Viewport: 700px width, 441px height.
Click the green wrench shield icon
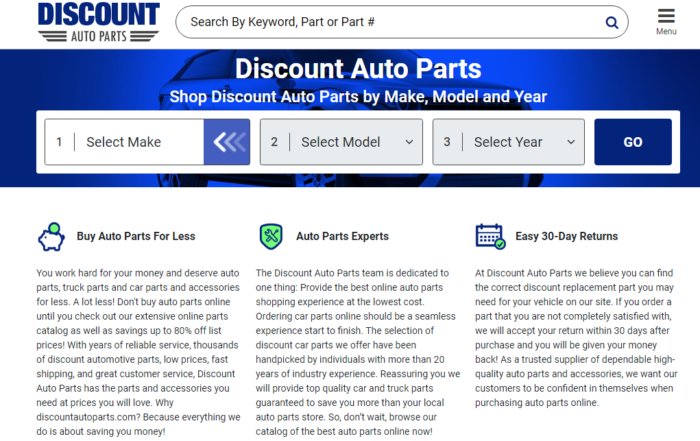(271, 236)
